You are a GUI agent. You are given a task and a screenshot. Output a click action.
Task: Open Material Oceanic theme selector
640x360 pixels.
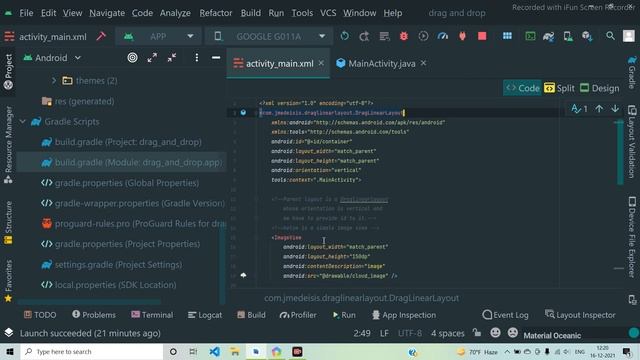[552, 335]
